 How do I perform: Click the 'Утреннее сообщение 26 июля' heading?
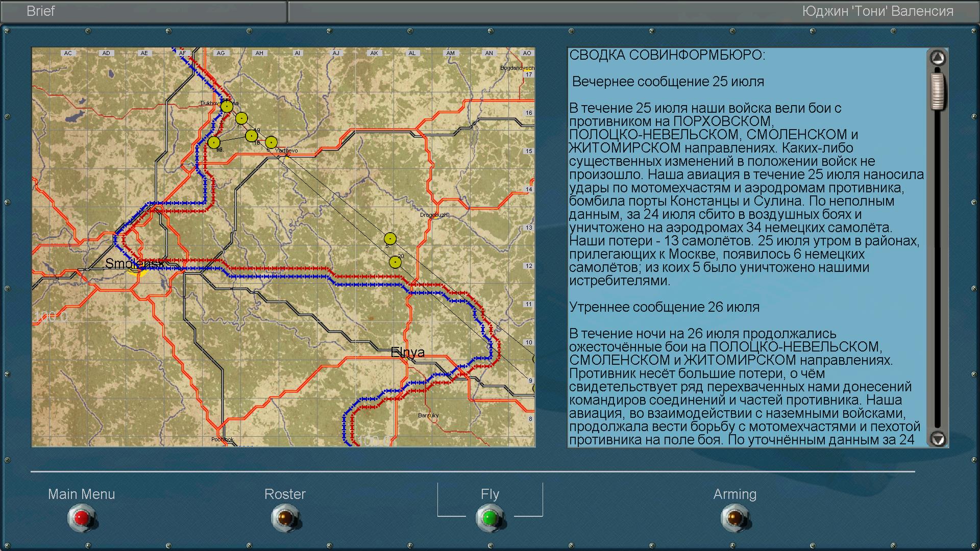click(664, 307)
